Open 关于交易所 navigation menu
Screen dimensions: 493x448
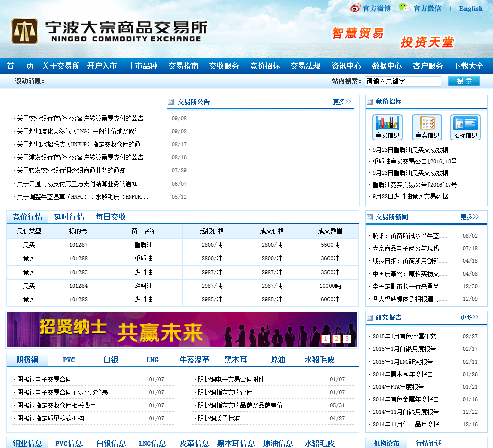pos(60,66)
